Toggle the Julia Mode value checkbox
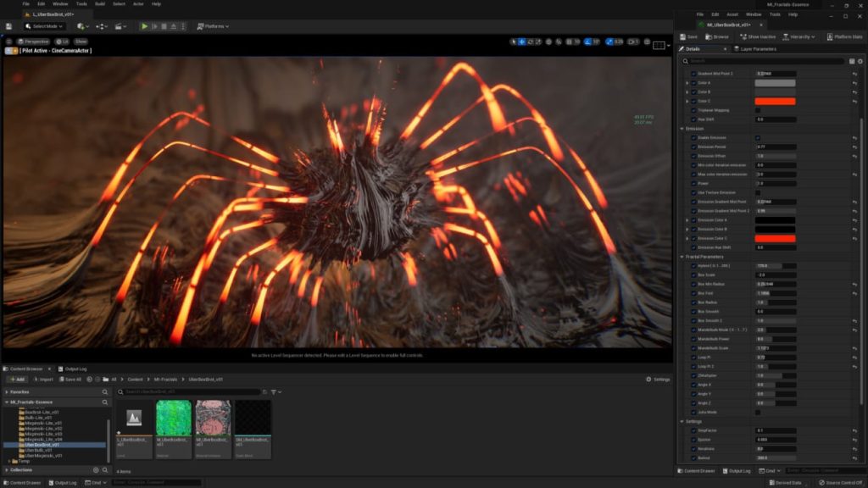The width and height of the screenshot is (868, 488). click(x=758, y=413)
